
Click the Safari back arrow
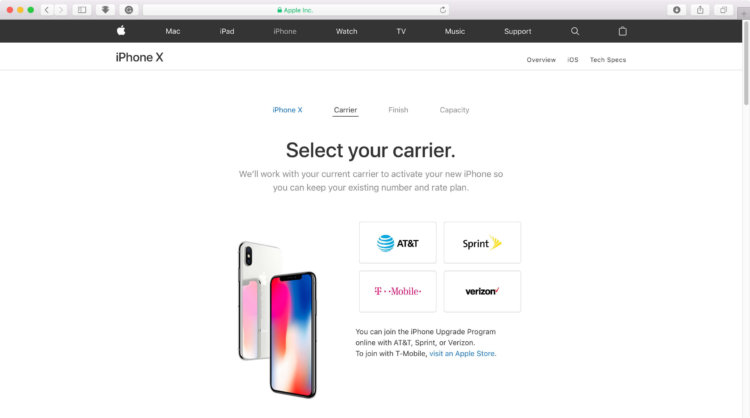[47, 10]
